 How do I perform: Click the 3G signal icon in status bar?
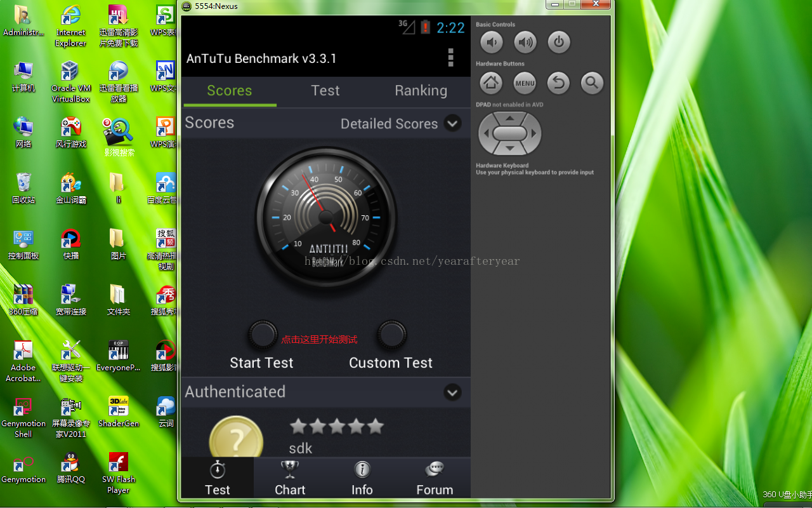click(x=407, y=27)
